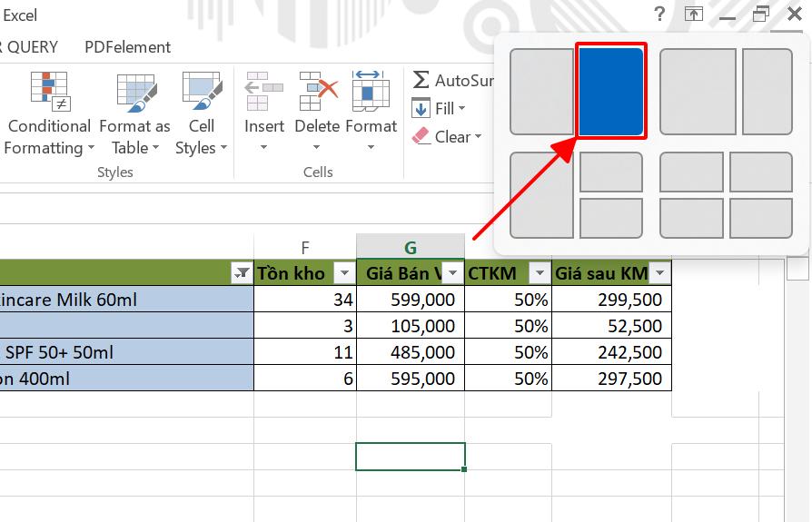Snap window to bottom-left quadrant of four-grid layout
This screenshot has width=812, height=522.
point(691,218)
